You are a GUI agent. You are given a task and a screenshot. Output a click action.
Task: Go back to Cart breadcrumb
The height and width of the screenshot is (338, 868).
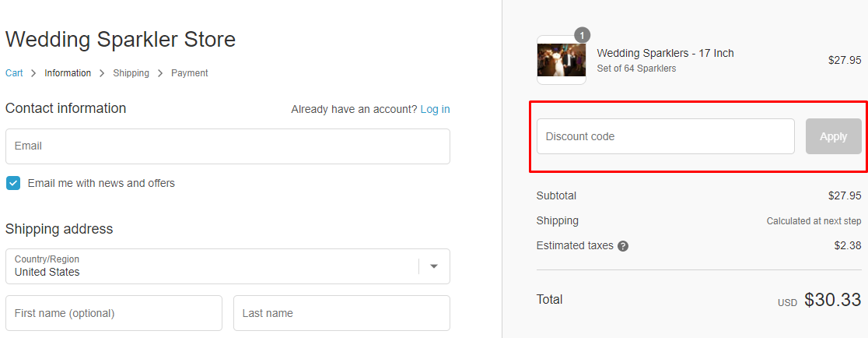click(x=14, y=73)
